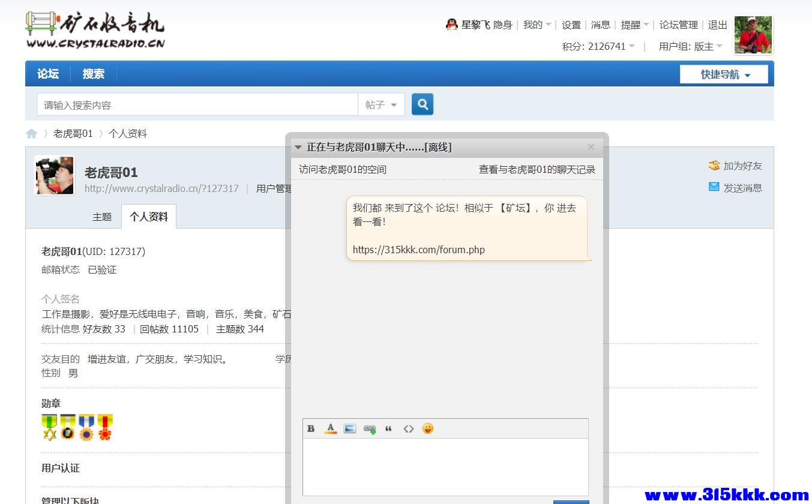Open the smiley emoticon picker
812x504 pixels.
[429, 428]
